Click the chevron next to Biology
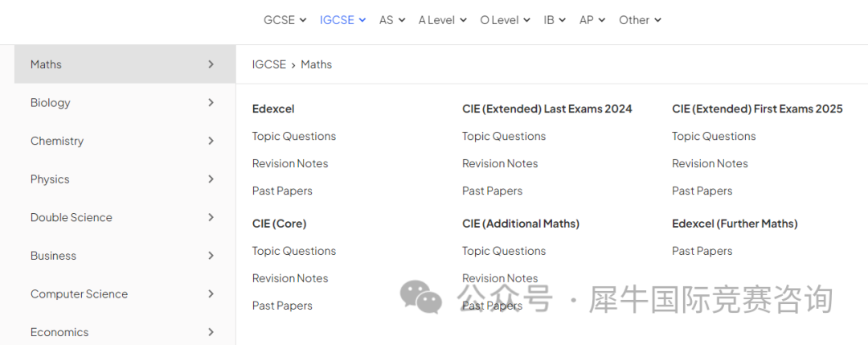 211,102
